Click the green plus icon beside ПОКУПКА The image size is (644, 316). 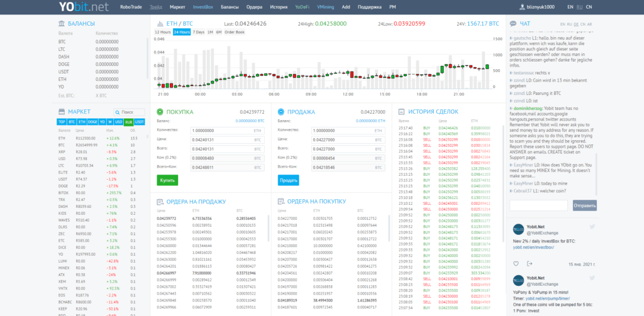160,111
